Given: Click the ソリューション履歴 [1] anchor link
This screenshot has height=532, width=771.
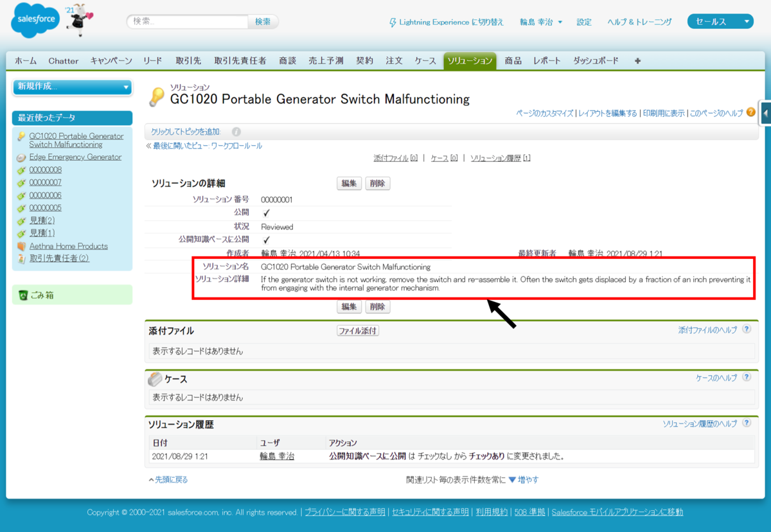Looking at the screenshot, I should tap(501, 158).
